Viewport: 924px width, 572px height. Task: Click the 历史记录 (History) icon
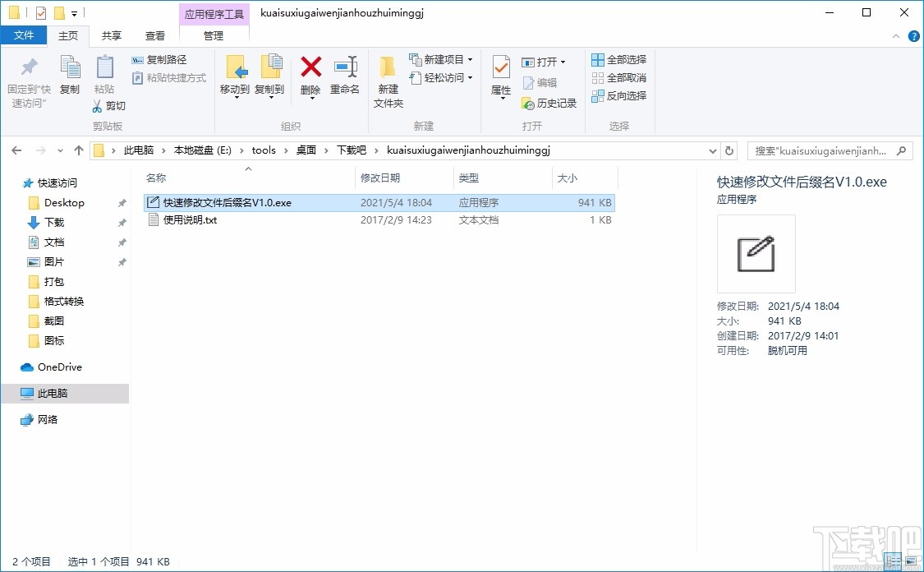(x=549, y=104)
